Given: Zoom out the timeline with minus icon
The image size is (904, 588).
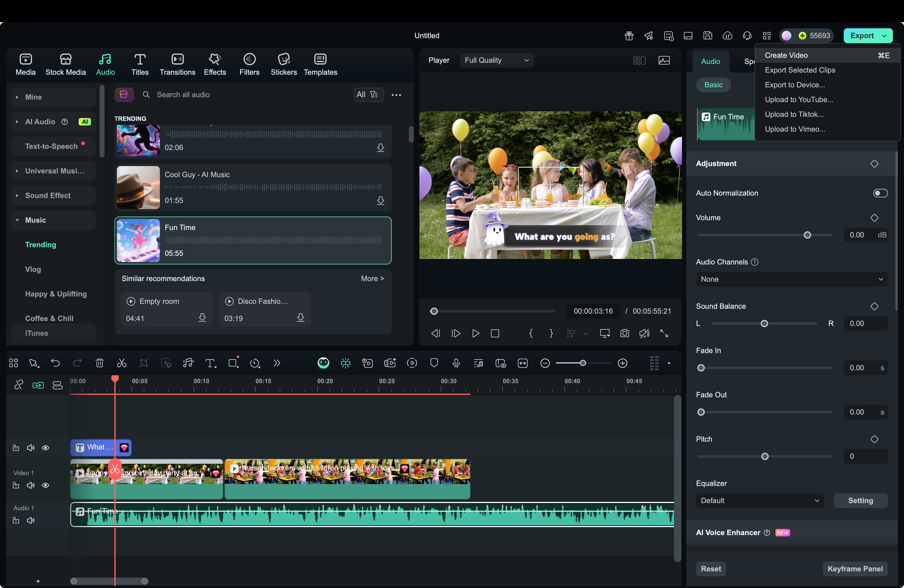Looking at the screenshot, I should pyautogui.click(x=545, y=363).
